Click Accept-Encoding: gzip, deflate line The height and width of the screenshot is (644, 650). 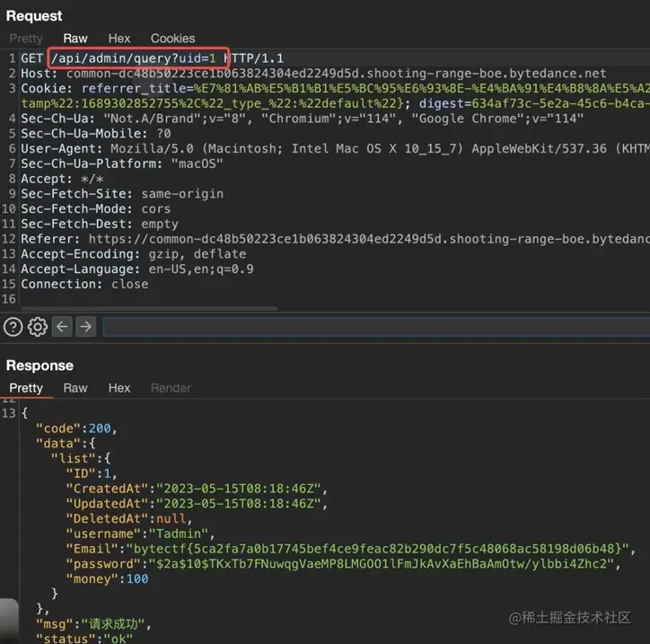pos(134,254)
